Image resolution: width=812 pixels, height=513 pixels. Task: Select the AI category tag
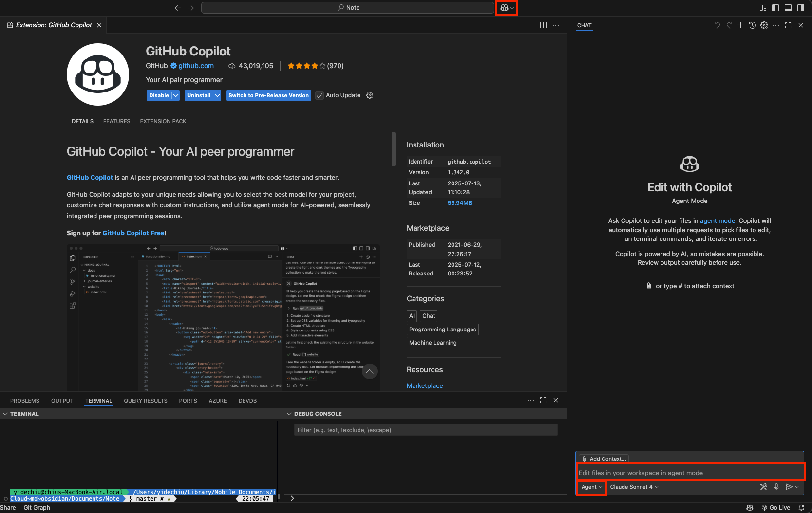click(412, 316)
